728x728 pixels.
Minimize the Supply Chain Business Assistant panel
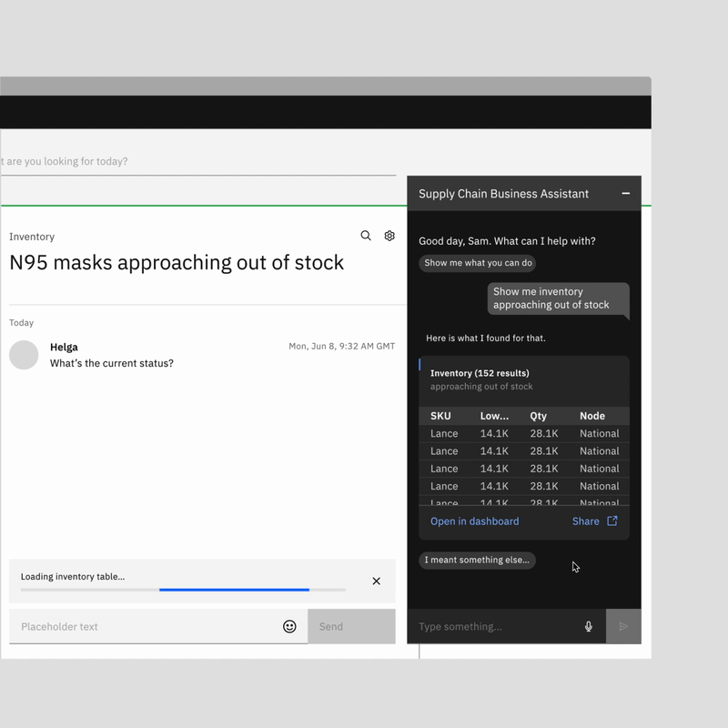(626, 194)
